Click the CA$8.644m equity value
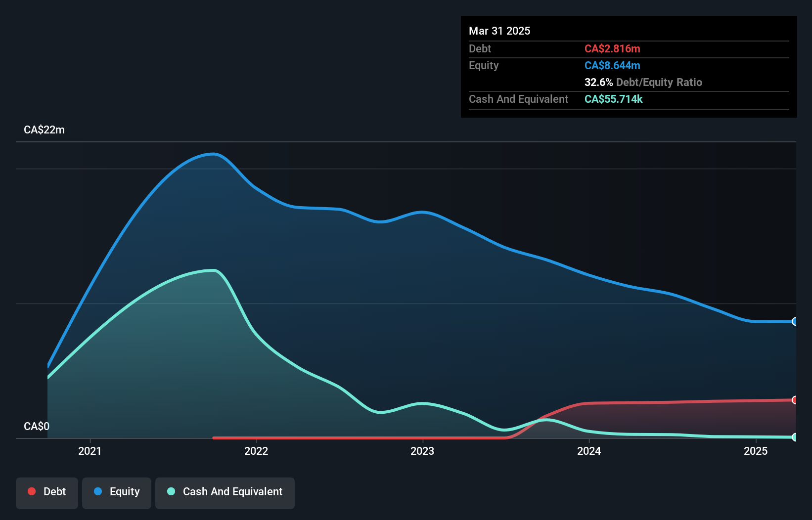The image size is (812, 520). point(612,65)
